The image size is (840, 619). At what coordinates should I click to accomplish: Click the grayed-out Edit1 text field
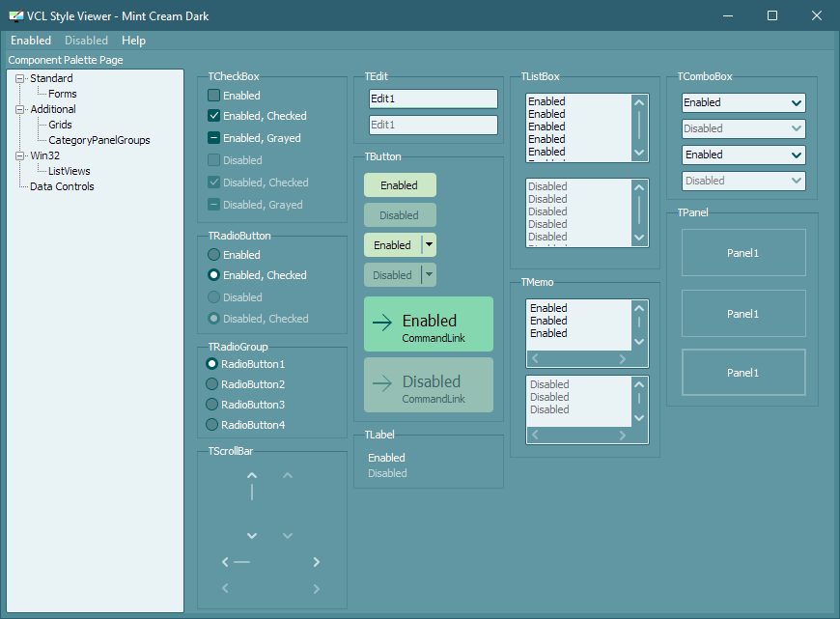pos(434,125)
